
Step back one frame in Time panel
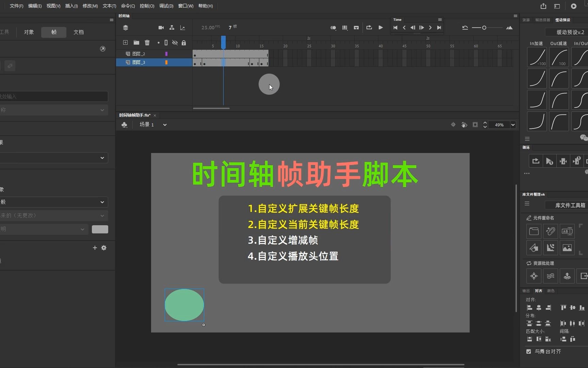pos(413,28)
